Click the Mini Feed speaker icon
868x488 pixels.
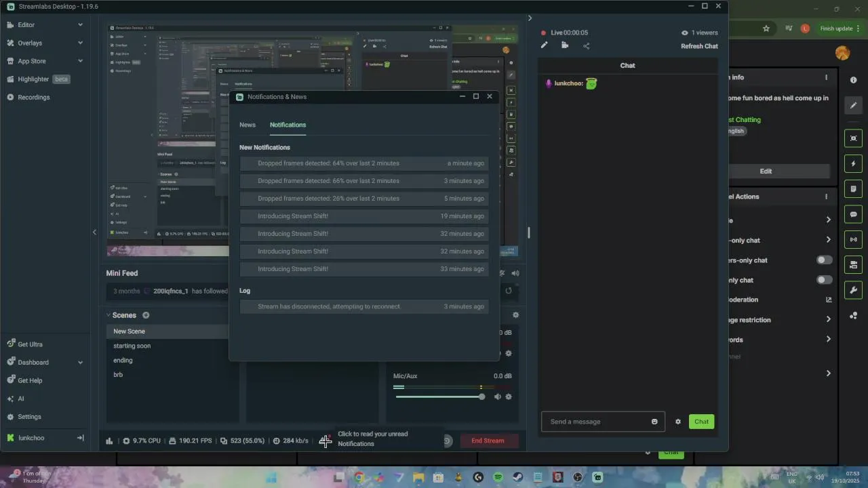515,273
